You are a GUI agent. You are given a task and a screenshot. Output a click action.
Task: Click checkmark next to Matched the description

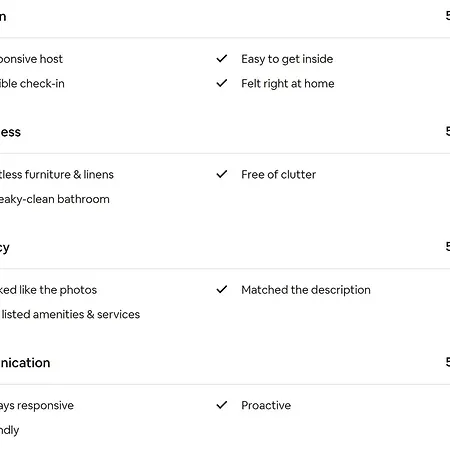coord(222,289)
